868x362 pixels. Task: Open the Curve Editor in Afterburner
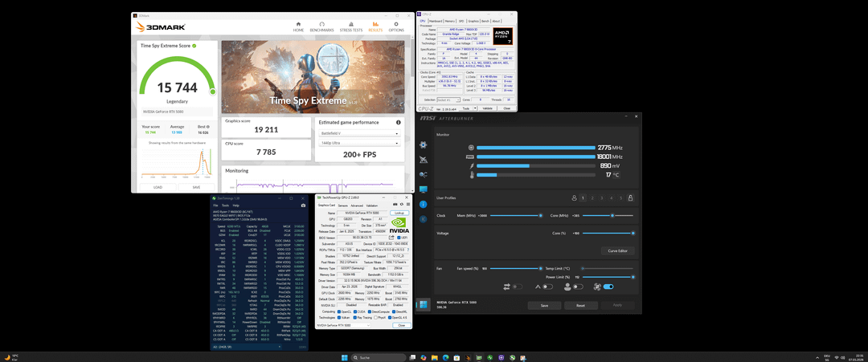pyautogui.click(x=618, y=251)
